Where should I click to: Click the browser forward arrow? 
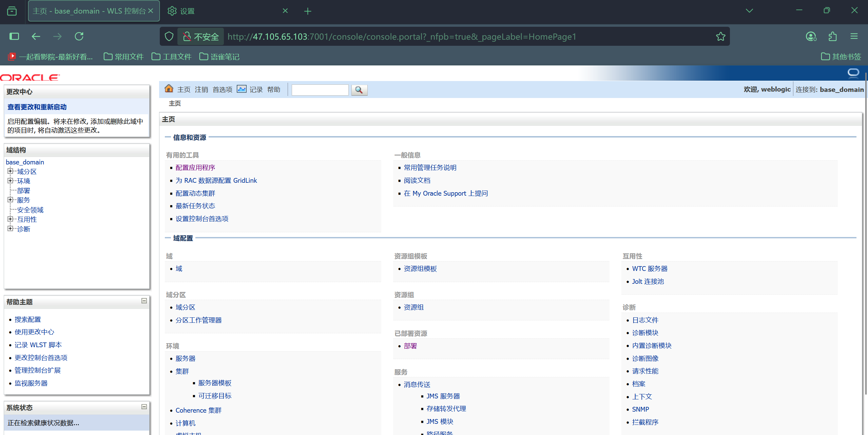[x=57, y=36]
